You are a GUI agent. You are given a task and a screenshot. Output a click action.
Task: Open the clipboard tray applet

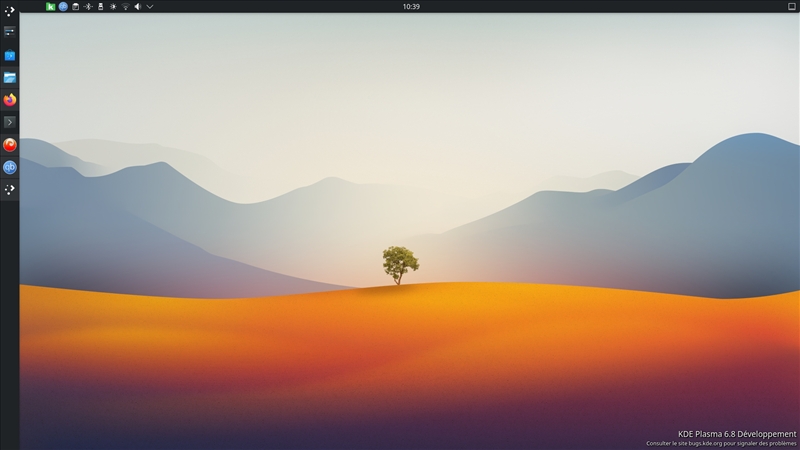click(x=76, y=7)
